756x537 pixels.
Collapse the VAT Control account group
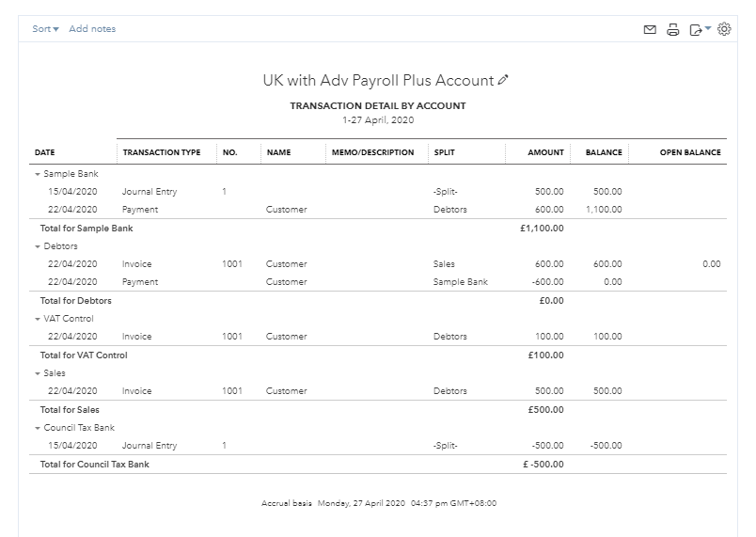(x=39, y=319)
